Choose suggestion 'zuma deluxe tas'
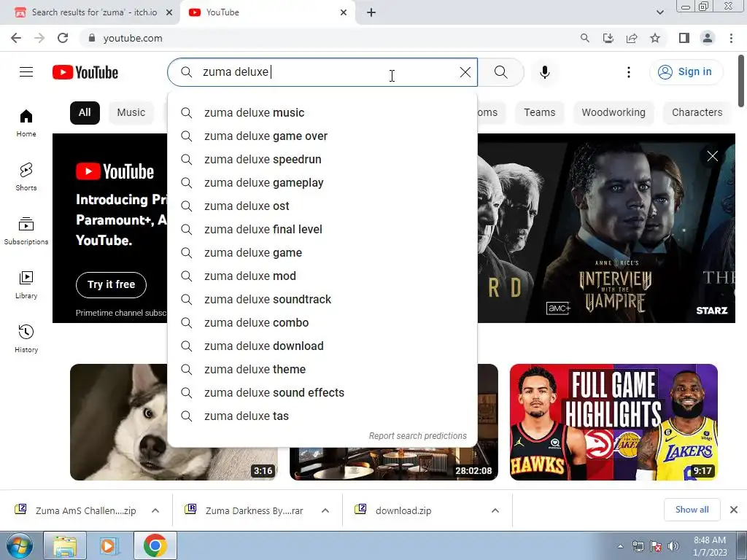Viewport: 747px width, 560px height. click(x=322, y=416)
